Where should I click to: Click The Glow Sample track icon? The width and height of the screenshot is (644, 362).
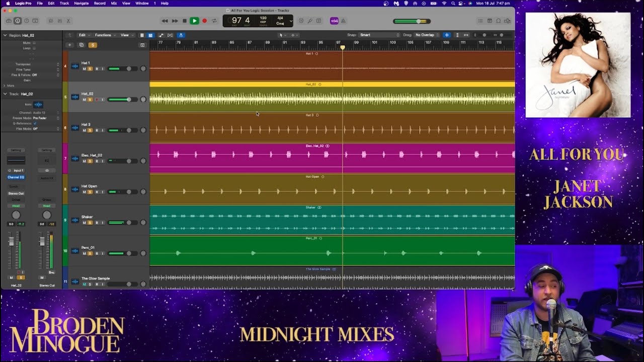[x=75, y=282]
